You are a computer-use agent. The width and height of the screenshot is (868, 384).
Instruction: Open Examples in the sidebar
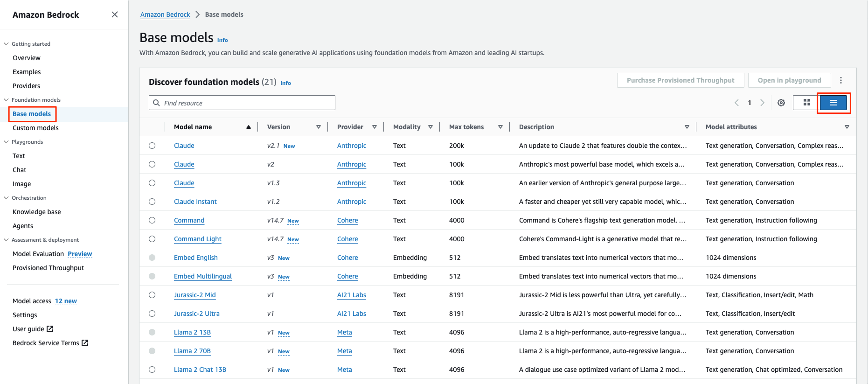[27, 72]
